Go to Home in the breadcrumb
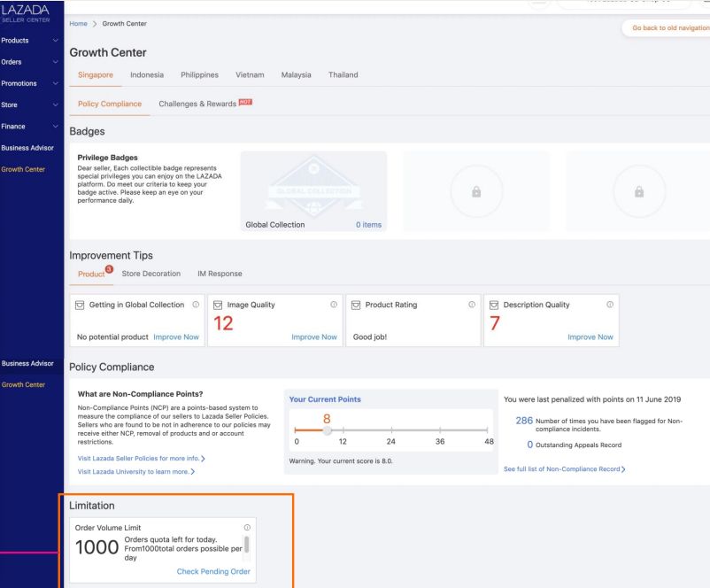Image resolution: width=710 pixels, height=588 pixels. [78, 24]
